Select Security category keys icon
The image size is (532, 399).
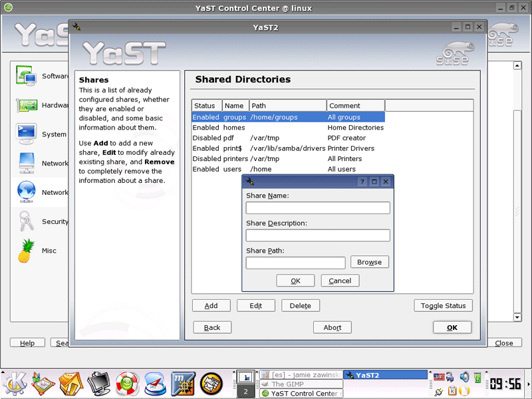click(26, 221)
